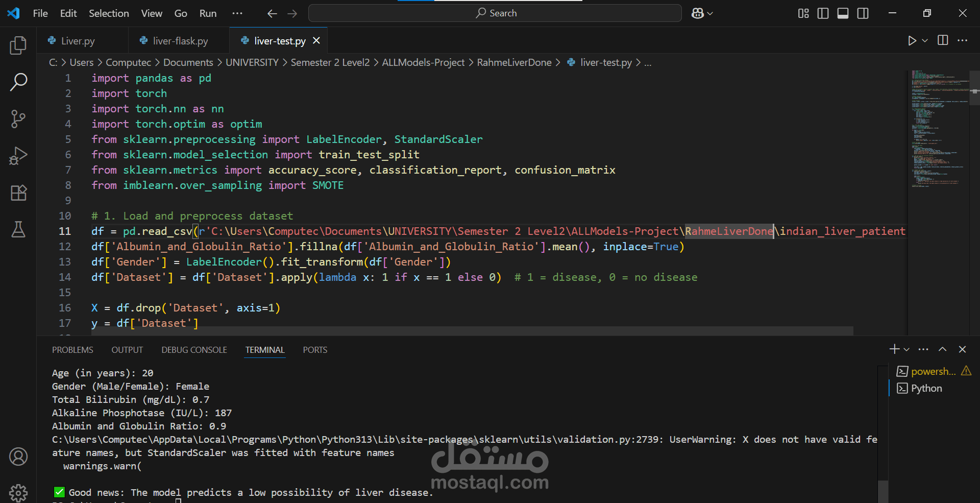The width and height of the screenshot is (980, 503).
Task: Open the Source Control view
Action: coord(18,118)
